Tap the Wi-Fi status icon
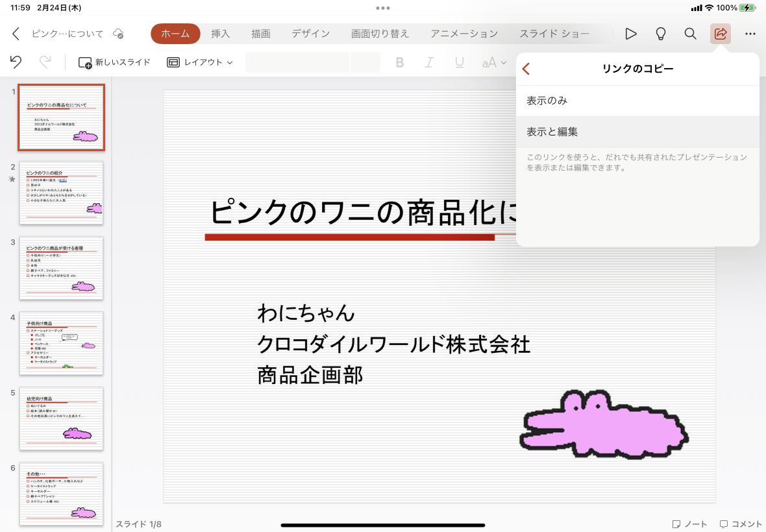 710,8
